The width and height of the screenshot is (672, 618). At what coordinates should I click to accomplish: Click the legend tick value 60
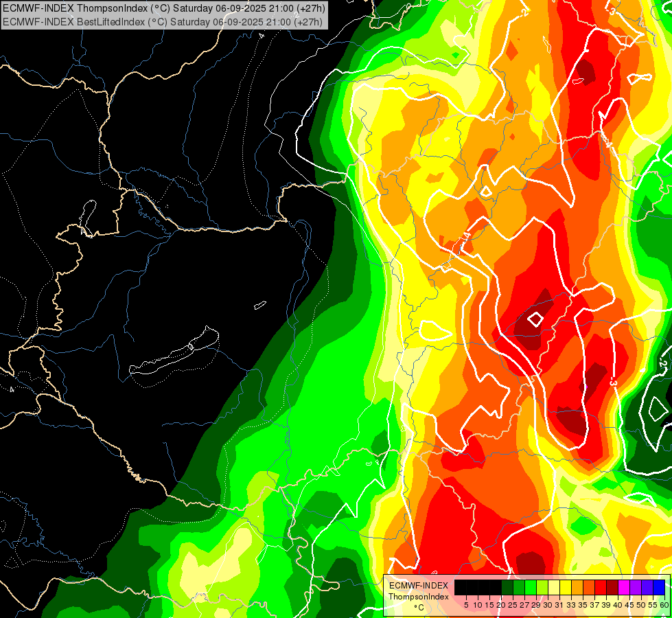[x=664, y=605]
